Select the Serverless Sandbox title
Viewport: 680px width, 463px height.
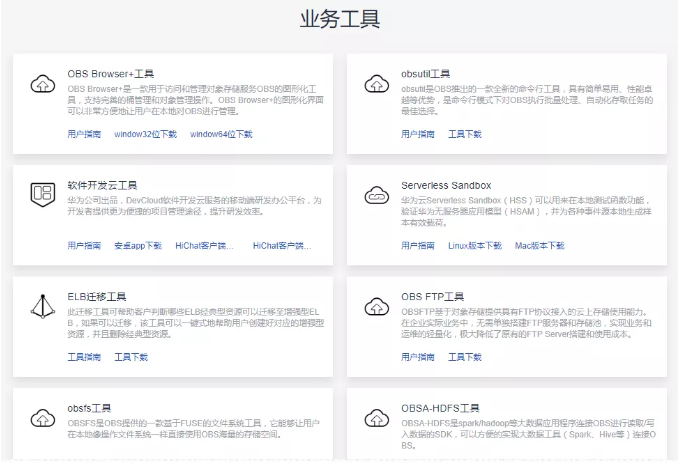(446, 186)
